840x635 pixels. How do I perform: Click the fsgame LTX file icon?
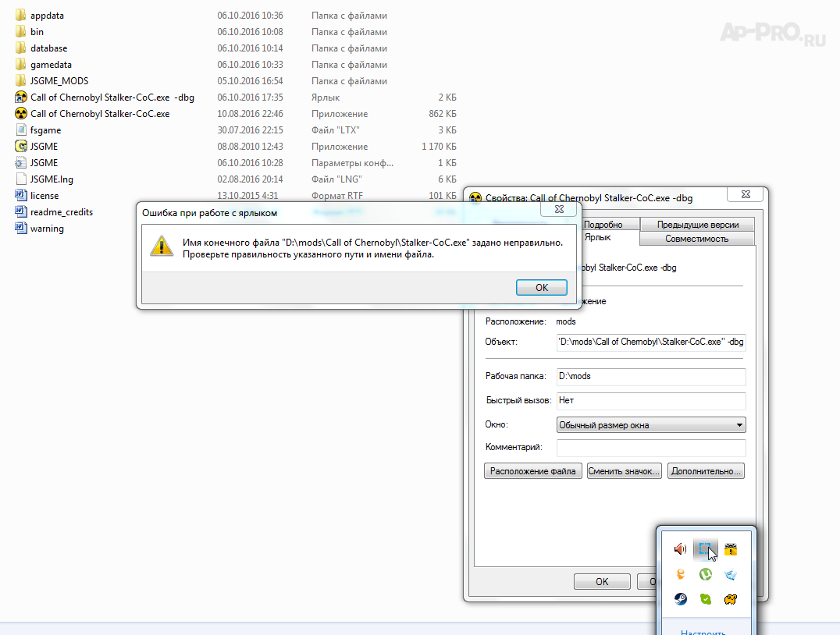click(x=21, y=129)
